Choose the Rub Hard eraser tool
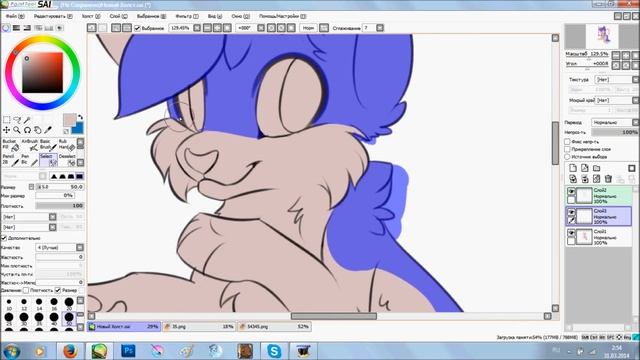640x360 pixels. click(67, 145)
